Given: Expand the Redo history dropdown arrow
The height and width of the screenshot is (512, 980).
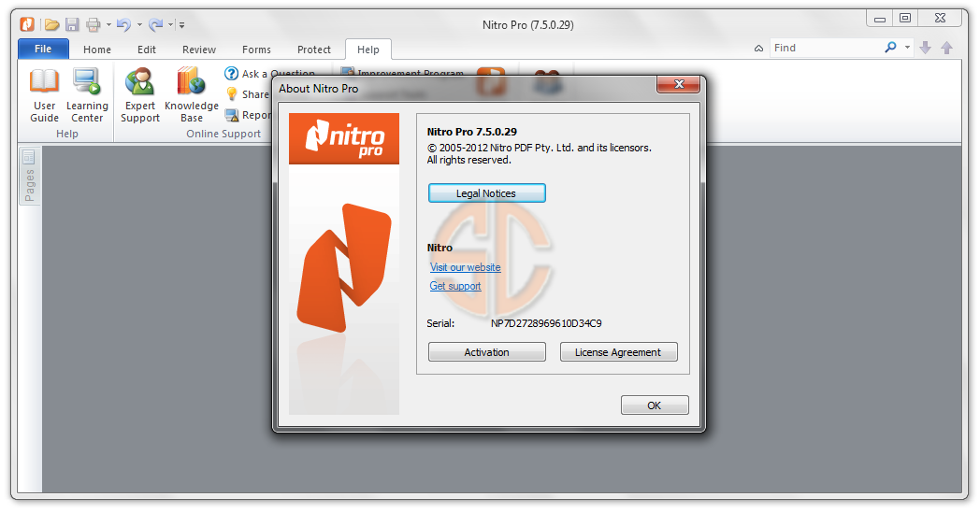Looking at the screenshot, I should point(170,25).
